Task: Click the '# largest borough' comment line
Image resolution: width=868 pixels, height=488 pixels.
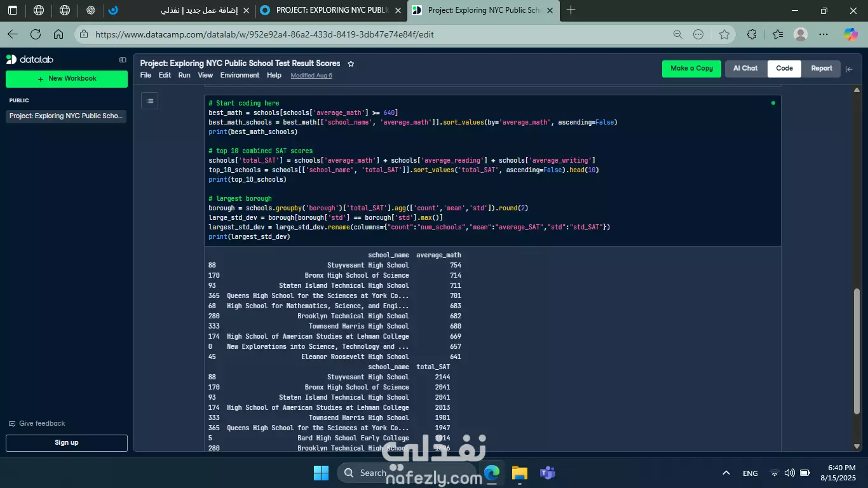Action: [240, 198]
